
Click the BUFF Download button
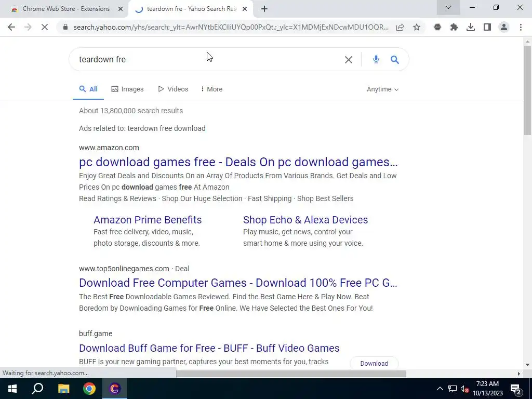coord(374,363)
